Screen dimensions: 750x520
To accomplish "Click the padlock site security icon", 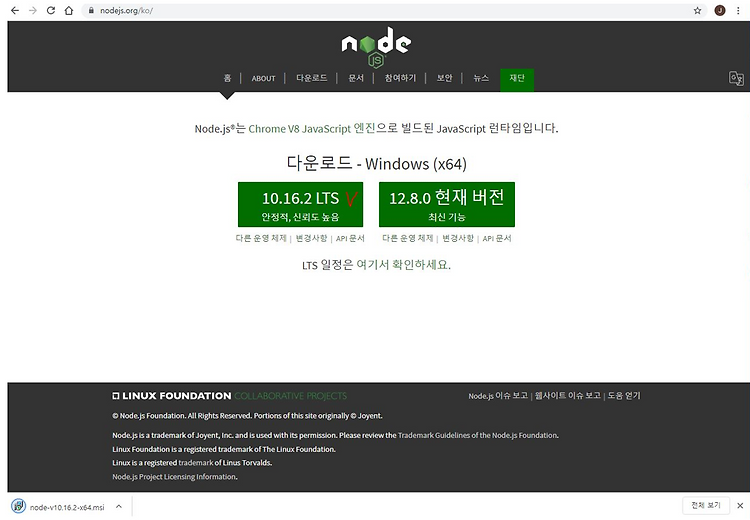I will 91,11.
